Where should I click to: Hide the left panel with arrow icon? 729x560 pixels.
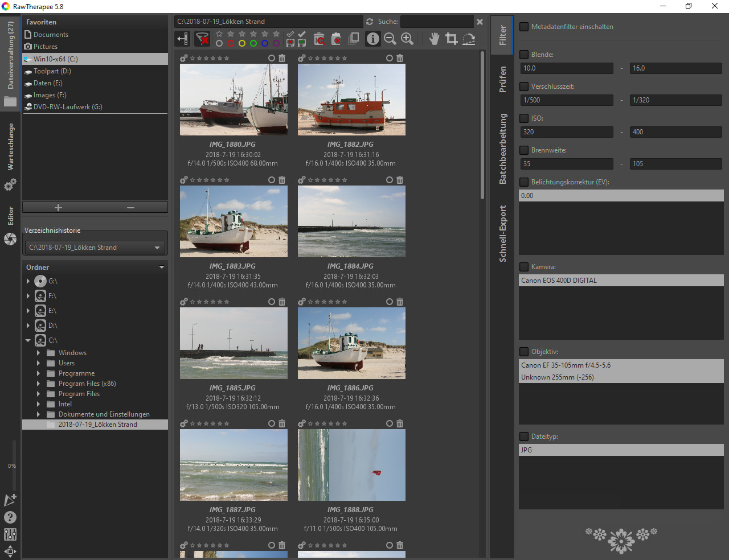point(182,39)
